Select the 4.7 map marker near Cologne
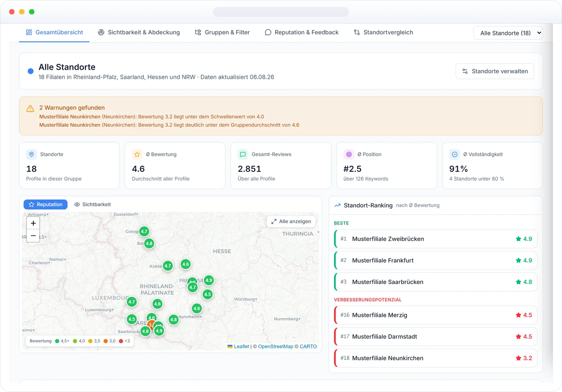562x392 pixels. pyautogui.click(x=144, y=231)
